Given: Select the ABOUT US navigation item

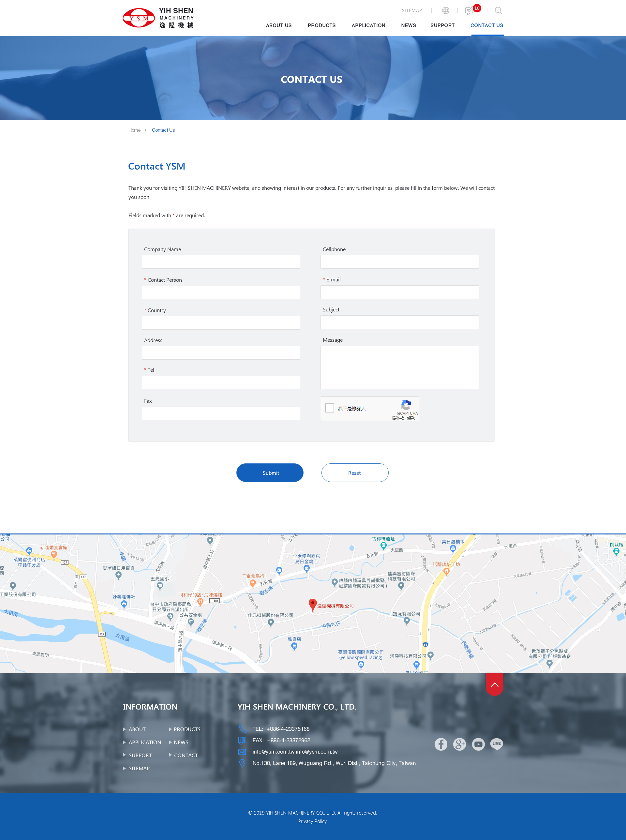Looking at the screenshot, I should click(278, 25).
